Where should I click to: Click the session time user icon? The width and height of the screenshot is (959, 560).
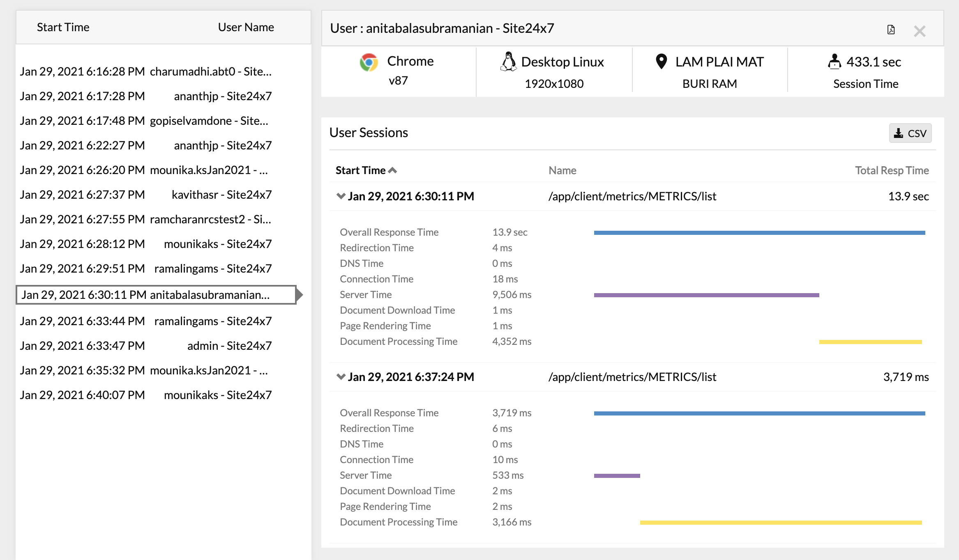tap(834, 62)
